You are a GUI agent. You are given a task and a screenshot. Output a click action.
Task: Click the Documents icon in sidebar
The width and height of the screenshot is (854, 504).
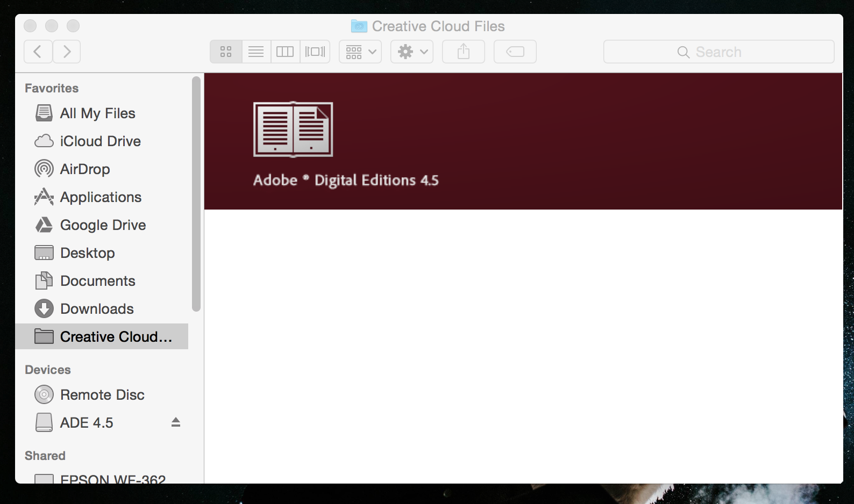pyautogui.click(x=44, y=281)
